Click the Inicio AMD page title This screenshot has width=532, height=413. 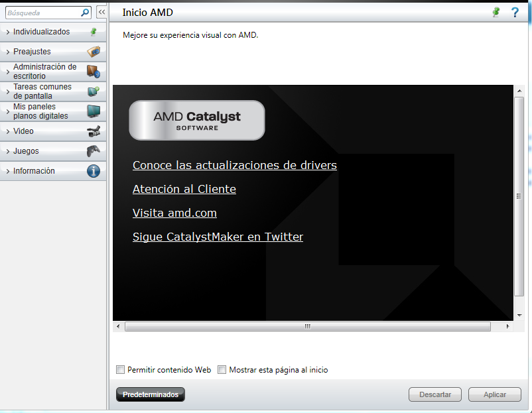coord(147,13)
